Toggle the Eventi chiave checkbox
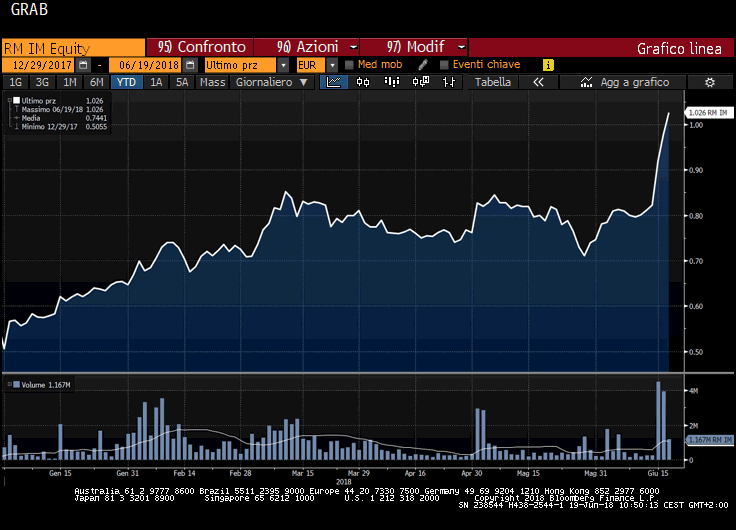The image size is (736, 530). pos(444,65)
